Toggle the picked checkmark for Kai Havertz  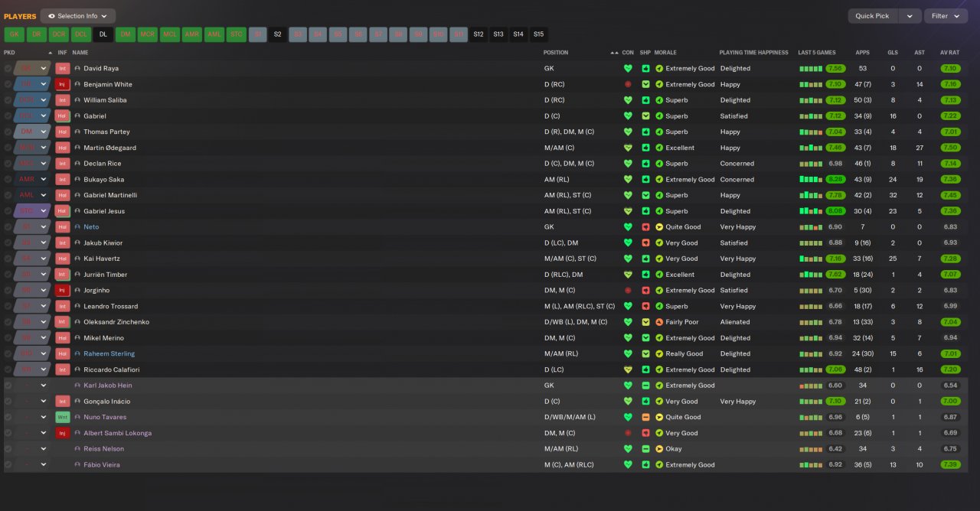point(8,259)
